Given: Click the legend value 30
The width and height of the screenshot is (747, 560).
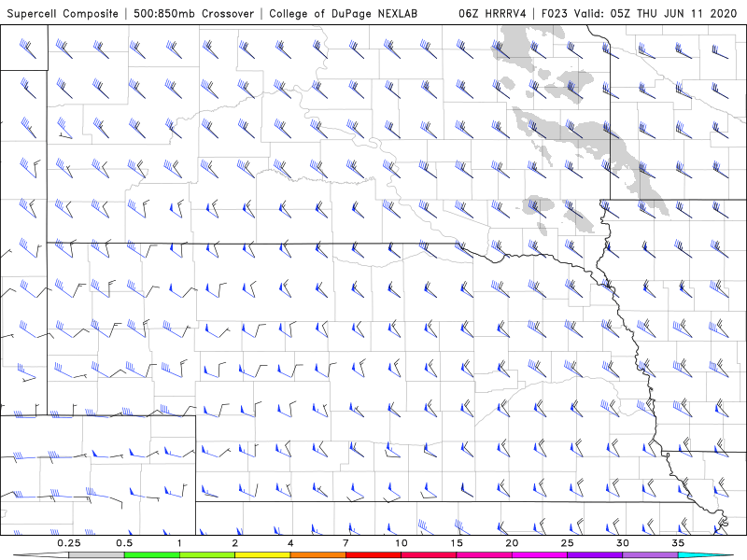Looking at the screenshot, I should tap(623, 543).
